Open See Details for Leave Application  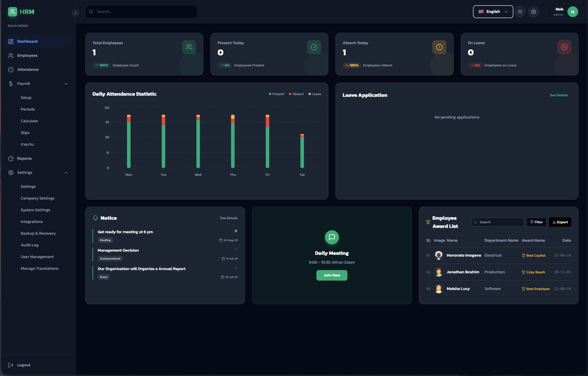[x=559, y=95]
